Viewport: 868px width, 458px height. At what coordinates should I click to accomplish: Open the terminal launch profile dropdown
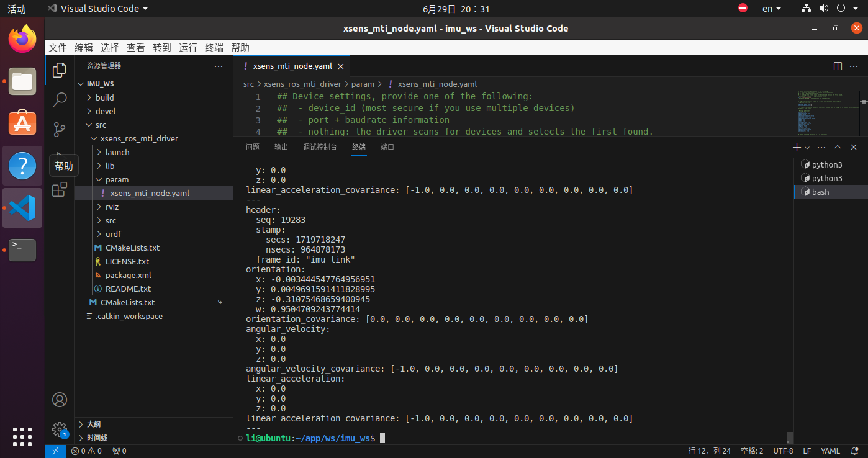pos(807,147)
